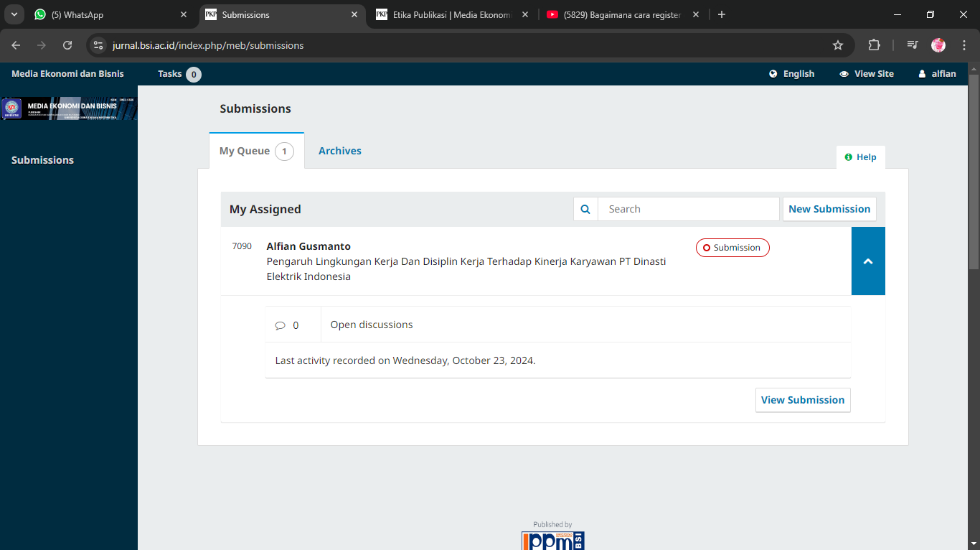Viewport: 980px width, 550px height.
Task: Open the Chrome profile avatar
Action: [x=938, y=45]
